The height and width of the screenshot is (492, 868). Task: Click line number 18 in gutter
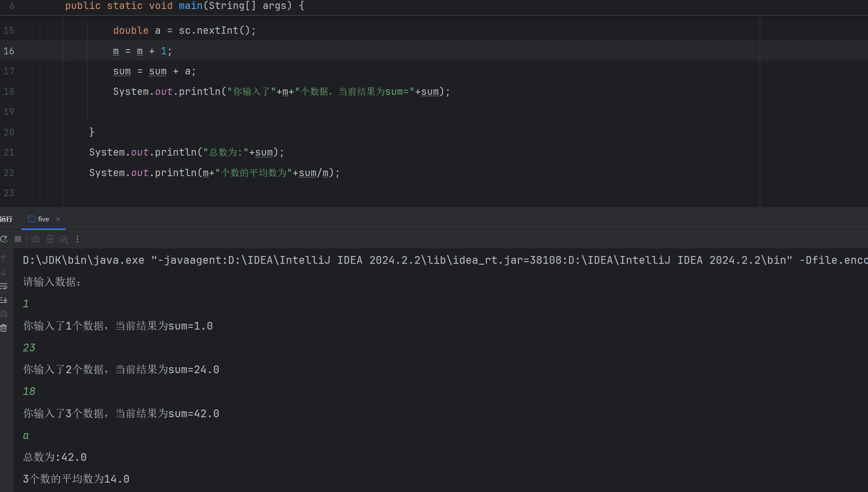coord(9,91)
